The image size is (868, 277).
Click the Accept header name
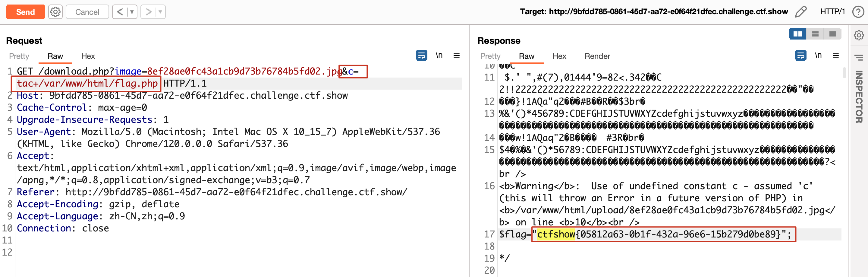pyautogui.click(x=33, y=156)
